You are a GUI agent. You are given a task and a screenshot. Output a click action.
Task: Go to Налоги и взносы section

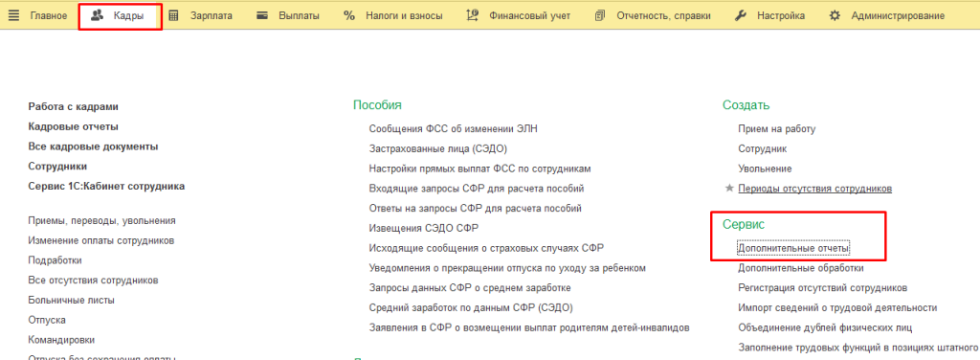point(405,15)
